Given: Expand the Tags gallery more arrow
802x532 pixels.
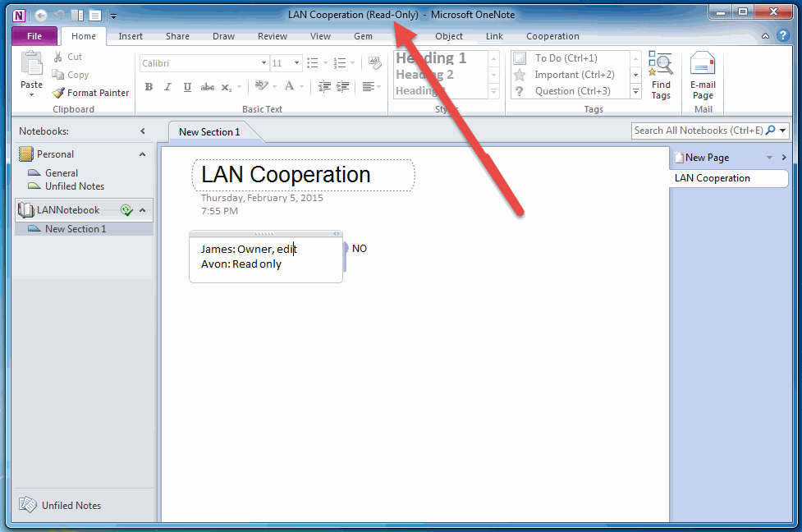Looking at the screenshot, I should (635, 92).
